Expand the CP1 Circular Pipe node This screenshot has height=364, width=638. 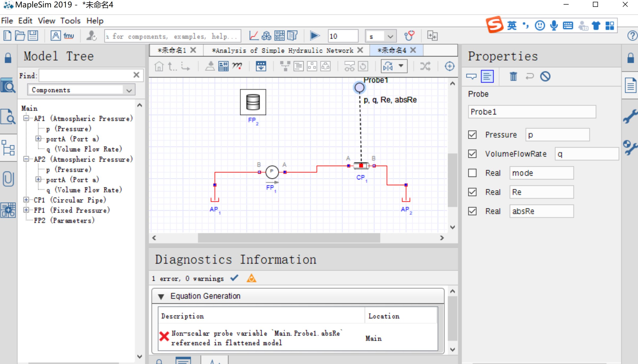click(26, 200)
